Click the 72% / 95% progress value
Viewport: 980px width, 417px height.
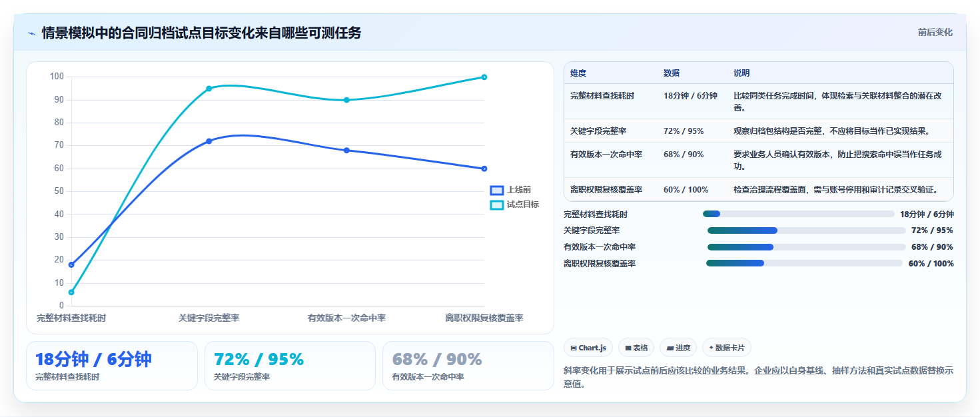[x=932, y=230]
